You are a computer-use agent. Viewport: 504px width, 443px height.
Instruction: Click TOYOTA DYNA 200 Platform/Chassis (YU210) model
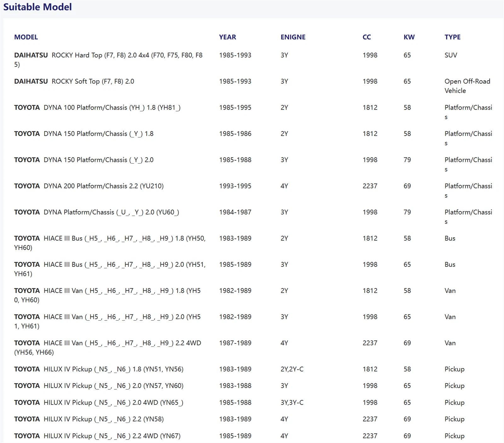(x=89, y=186)
